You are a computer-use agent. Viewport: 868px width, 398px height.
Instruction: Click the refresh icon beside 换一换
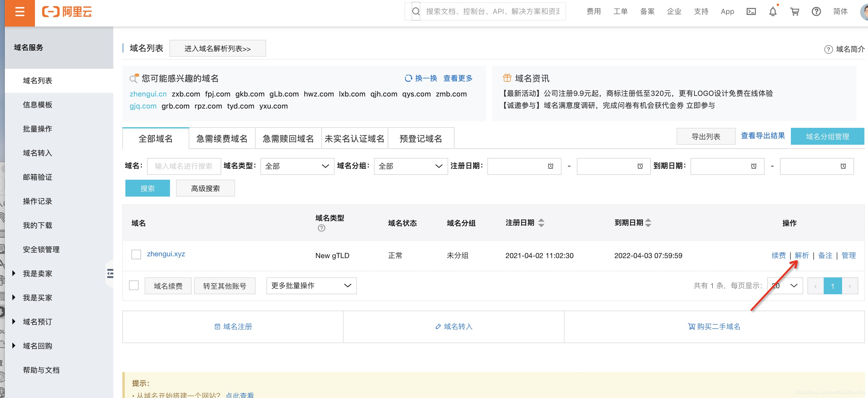tap(408, 78)
